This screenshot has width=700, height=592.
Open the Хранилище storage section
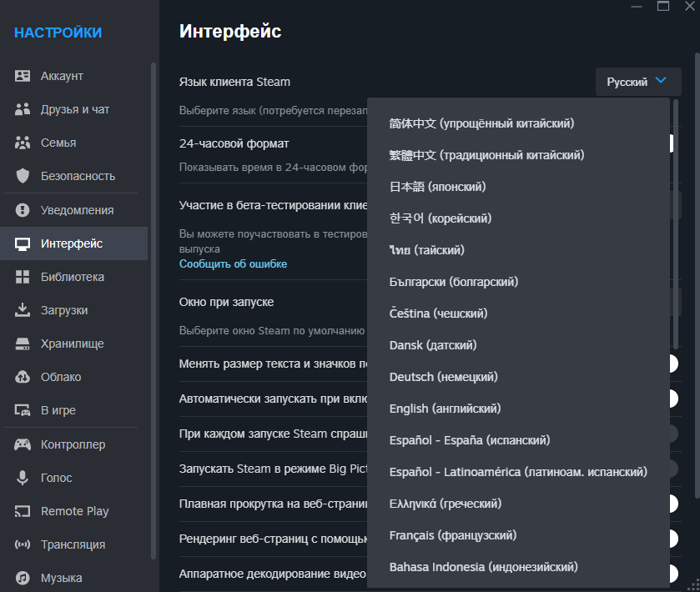click(73, 344)
